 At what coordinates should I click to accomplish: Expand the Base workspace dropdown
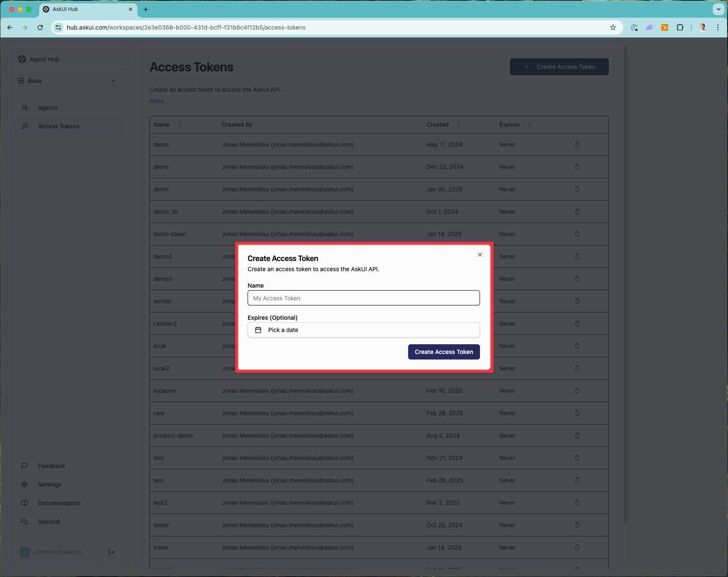tap(67, 81)
